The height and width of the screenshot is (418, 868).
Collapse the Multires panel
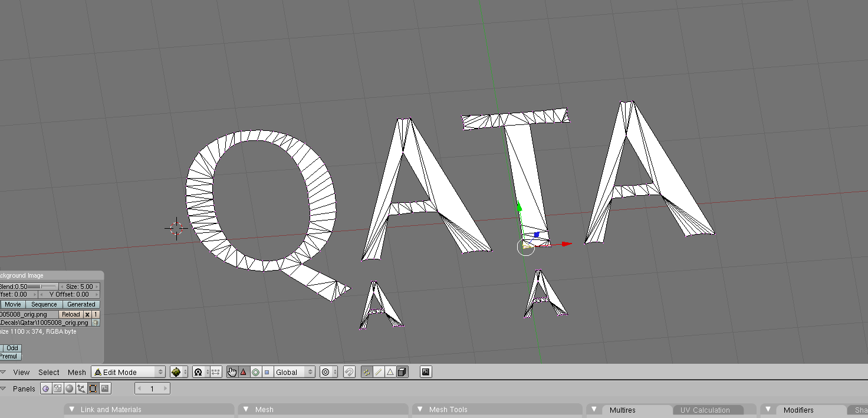pyautogui.click(x=595, y=409)
